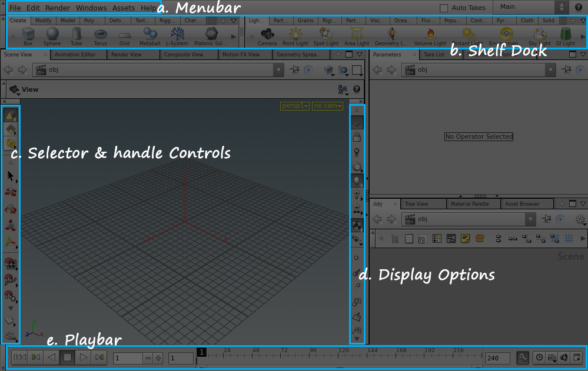
Task: Open the sticky note tool in network editor
Action: click(466, 238)
